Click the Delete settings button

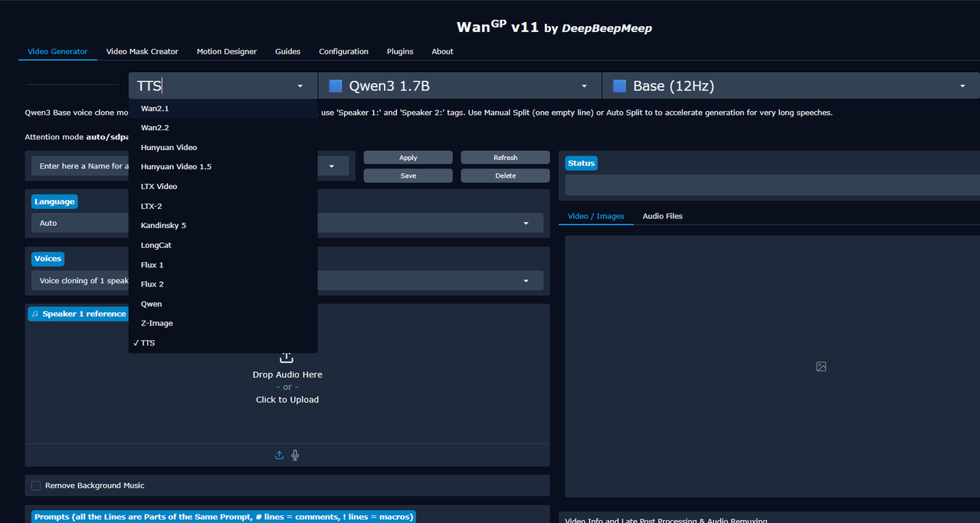(506, 176)
